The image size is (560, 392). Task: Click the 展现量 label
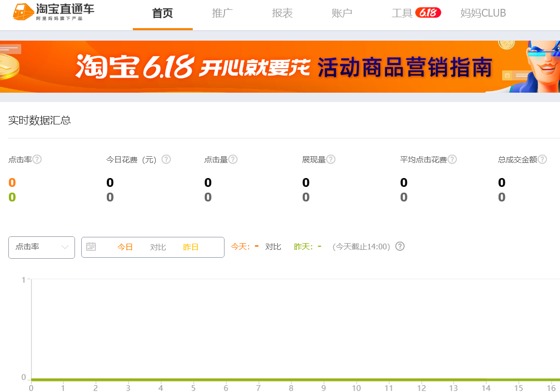(x=314, y=160)
